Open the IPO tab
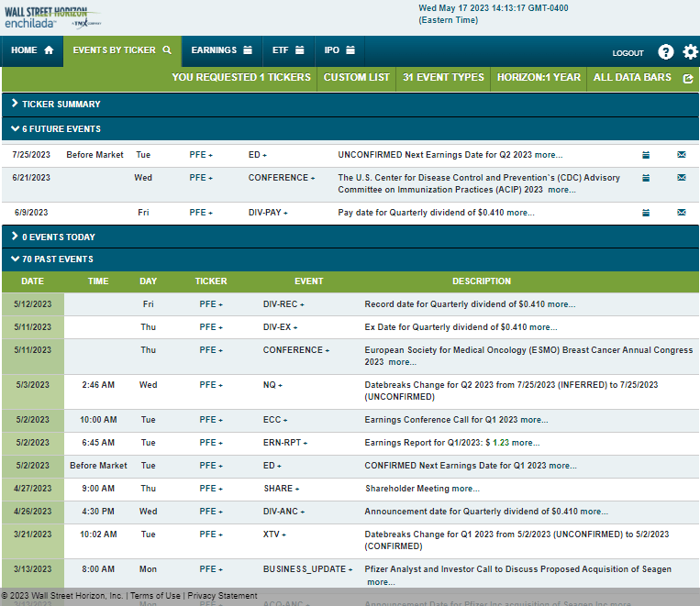Image resolution: width=700 pixels, height=606 pixels. click(339, 50)
